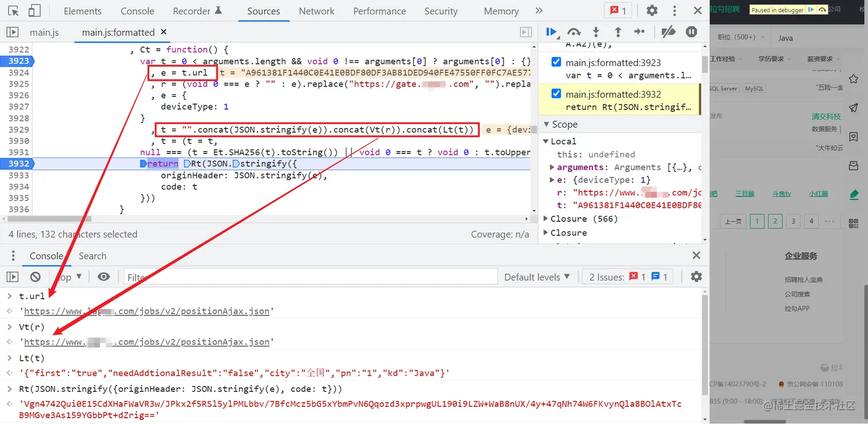
Task: Open the Memory panel tab
Action: tap(501, 11)
